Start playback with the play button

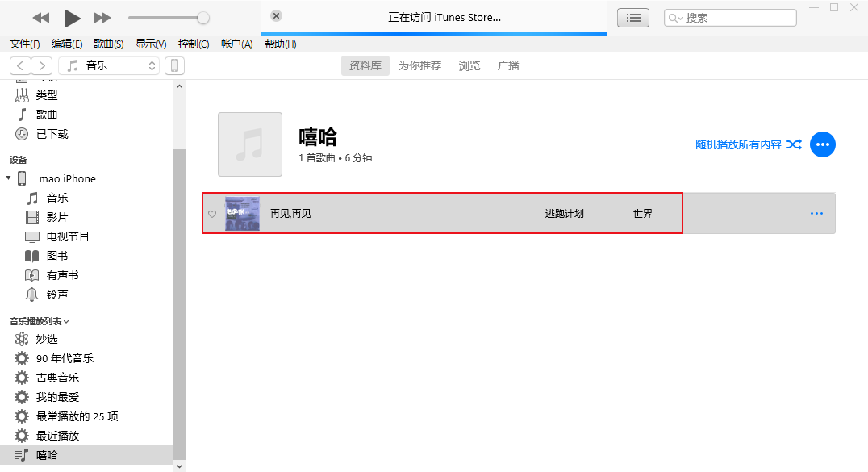click(73, 18)
